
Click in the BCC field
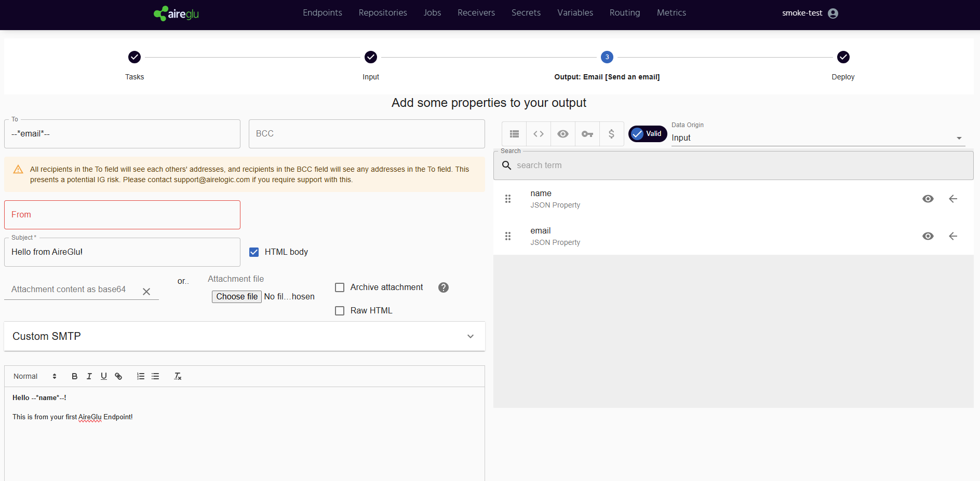[367, 134]
